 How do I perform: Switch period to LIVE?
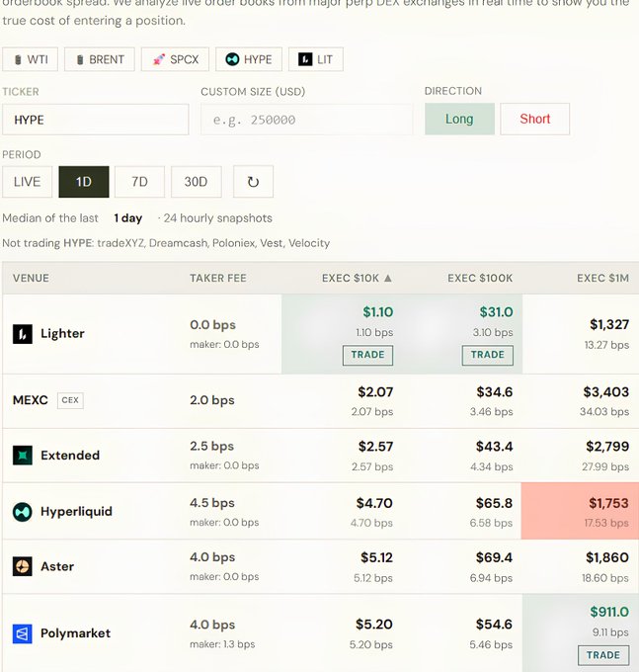point(27,182)
